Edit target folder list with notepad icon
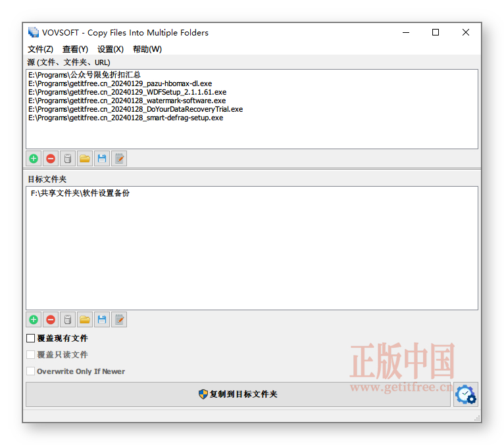504x445 pixels. point(119,320)
